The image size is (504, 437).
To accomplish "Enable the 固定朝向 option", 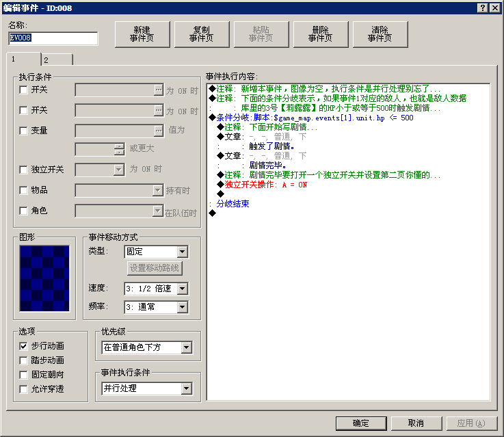I will [x=23, y=375].
